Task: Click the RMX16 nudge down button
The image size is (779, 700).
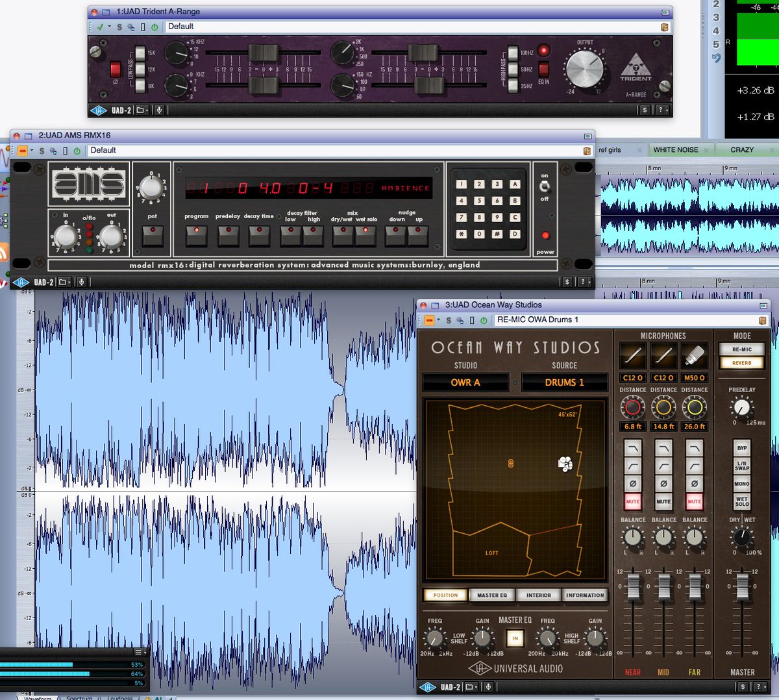Action: point(395,236)
